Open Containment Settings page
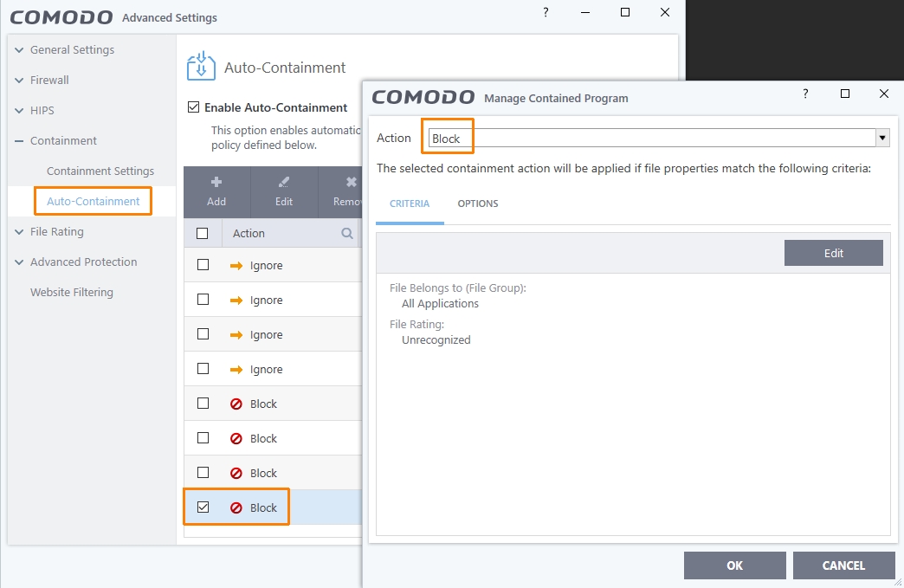The height and width of the screenshot is (588, 904). click(100, 171)
